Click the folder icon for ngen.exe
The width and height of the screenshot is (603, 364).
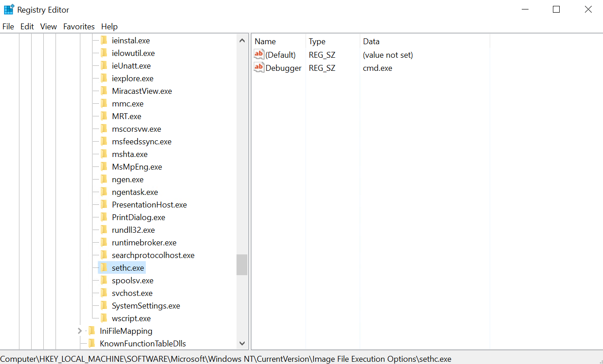[104, 180]
